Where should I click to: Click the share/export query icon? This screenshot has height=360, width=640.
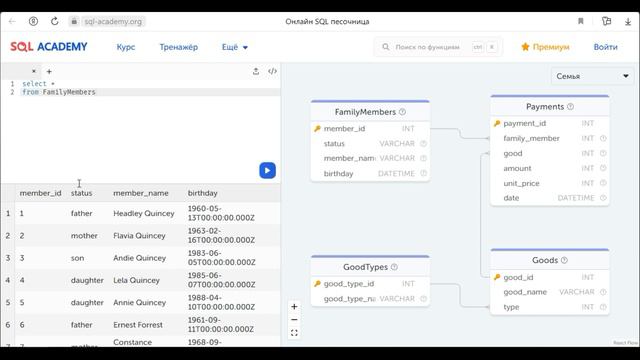pyautogui.click(x=256, y=71)
